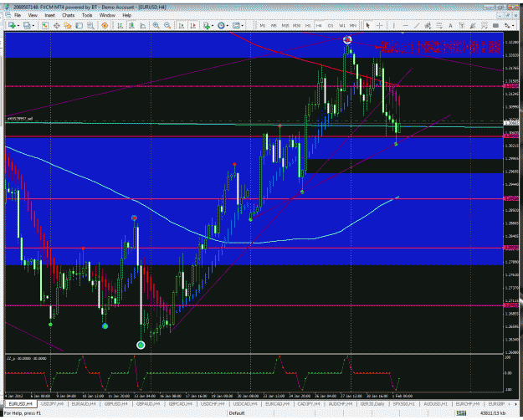The height and width of the screenshot is (420, 523).
Task: Toggle chart shift button
Action: tap(193, 25)
